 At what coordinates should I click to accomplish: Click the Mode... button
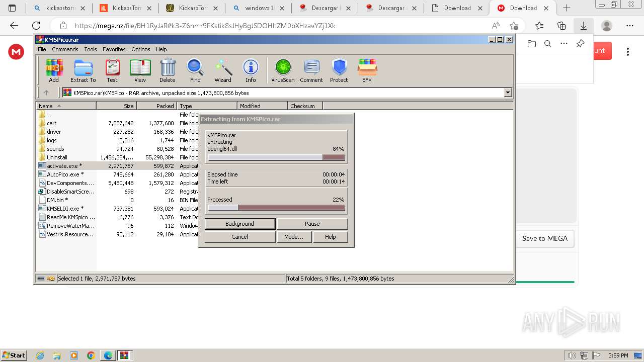click(294, 237)
